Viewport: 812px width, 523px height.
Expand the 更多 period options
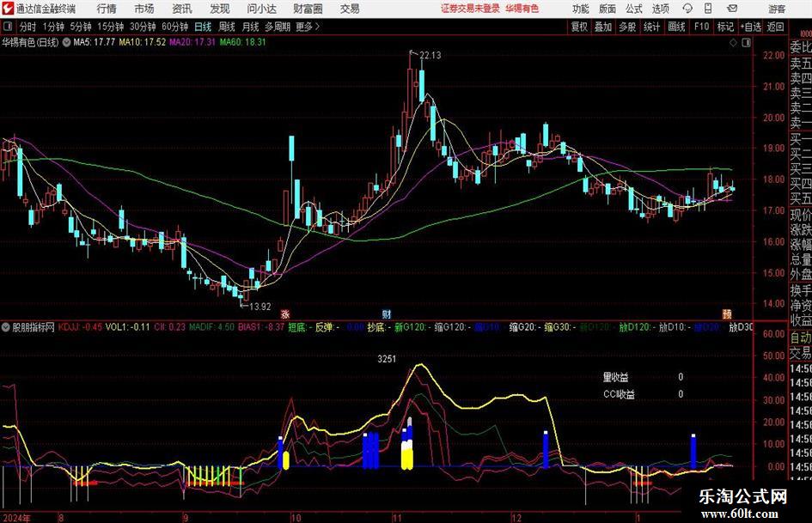(x=308, y=27)
